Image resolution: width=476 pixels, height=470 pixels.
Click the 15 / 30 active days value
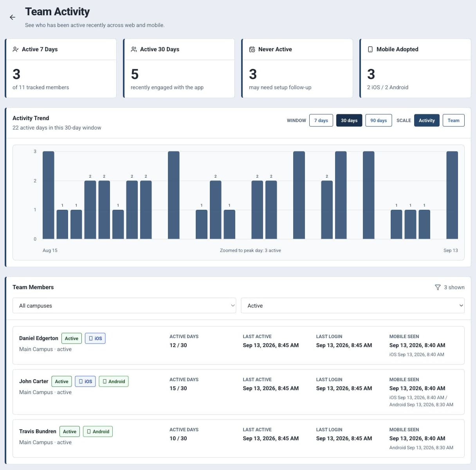click(178, 388)
